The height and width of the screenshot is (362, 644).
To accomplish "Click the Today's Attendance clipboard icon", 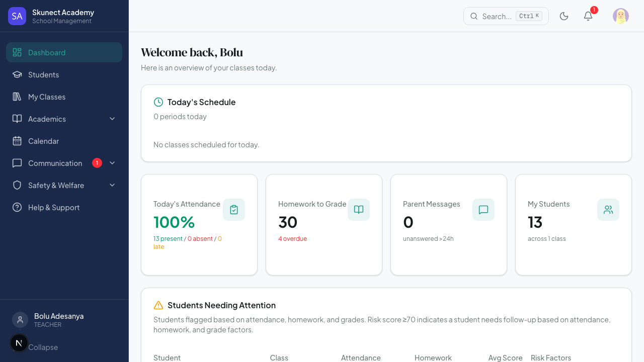I will tap(234, 210).
